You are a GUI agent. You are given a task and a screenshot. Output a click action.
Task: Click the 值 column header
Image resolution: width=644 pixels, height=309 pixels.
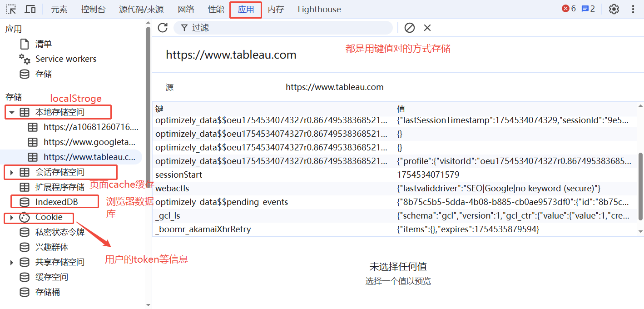pyautogui.click(x=516, y=109)
